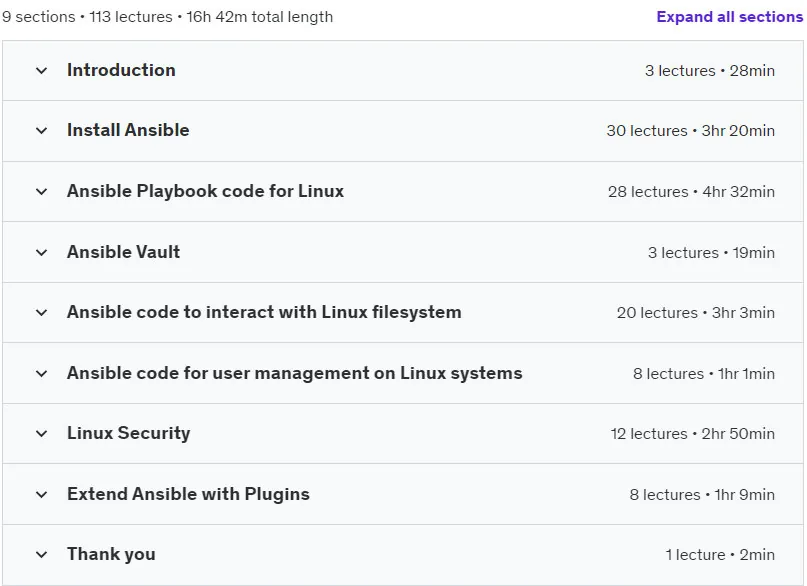Select Ansible code to interact with Linux filesystem title

tap(264, 312)
